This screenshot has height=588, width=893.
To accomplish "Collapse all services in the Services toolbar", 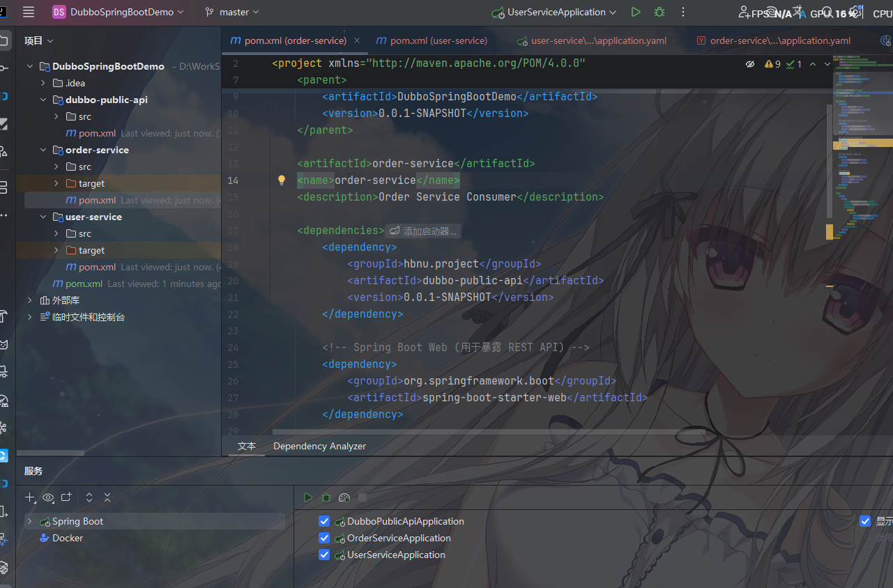I will 107,497.
